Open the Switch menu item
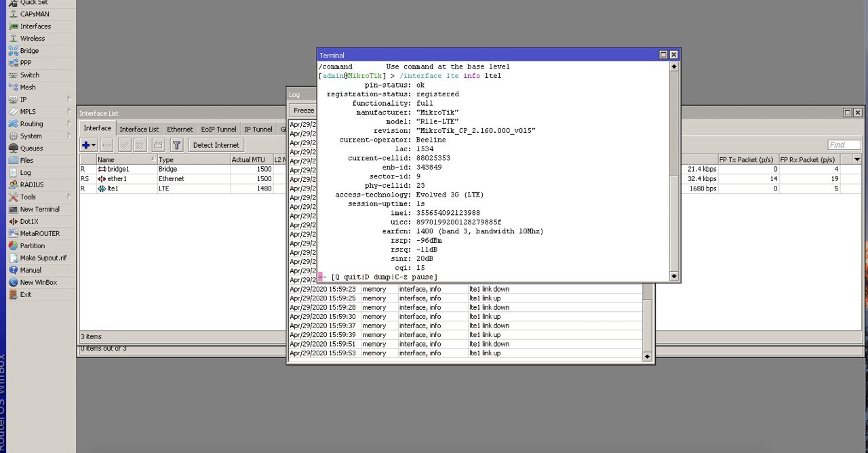The height and width of the screenshot is (453, 868). coord(30,75)
